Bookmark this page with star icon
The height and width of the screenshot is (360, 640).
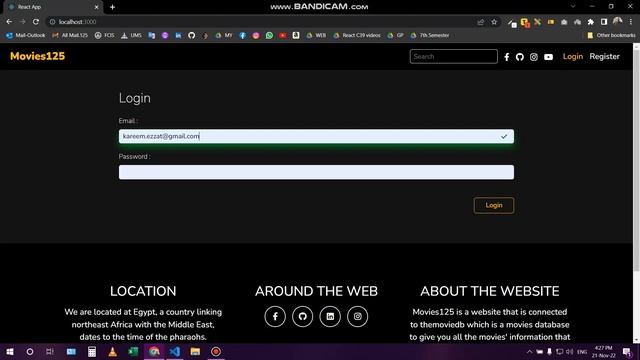[494, 22]
